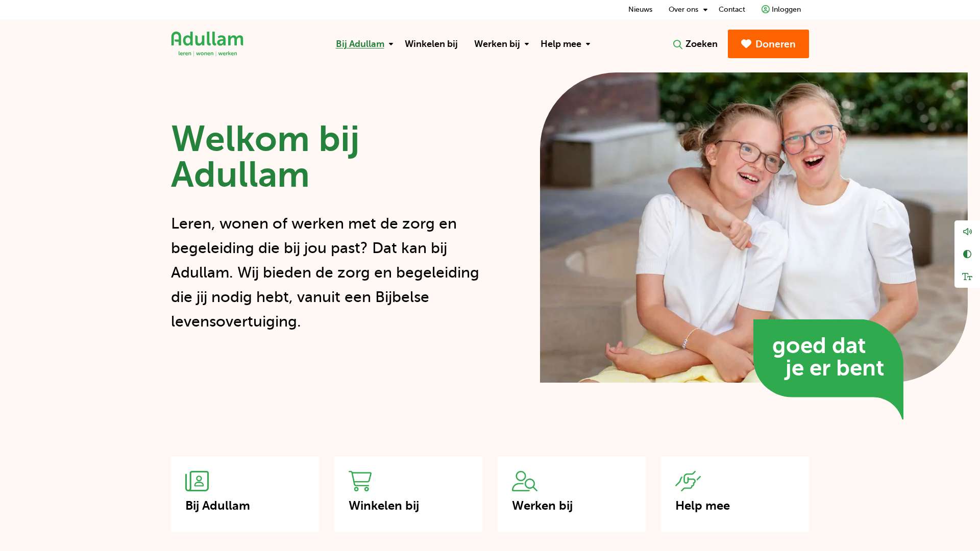980x551 pixels.
Task: Click the Bij Adullam card icon
Action: (x=197, y=481)
